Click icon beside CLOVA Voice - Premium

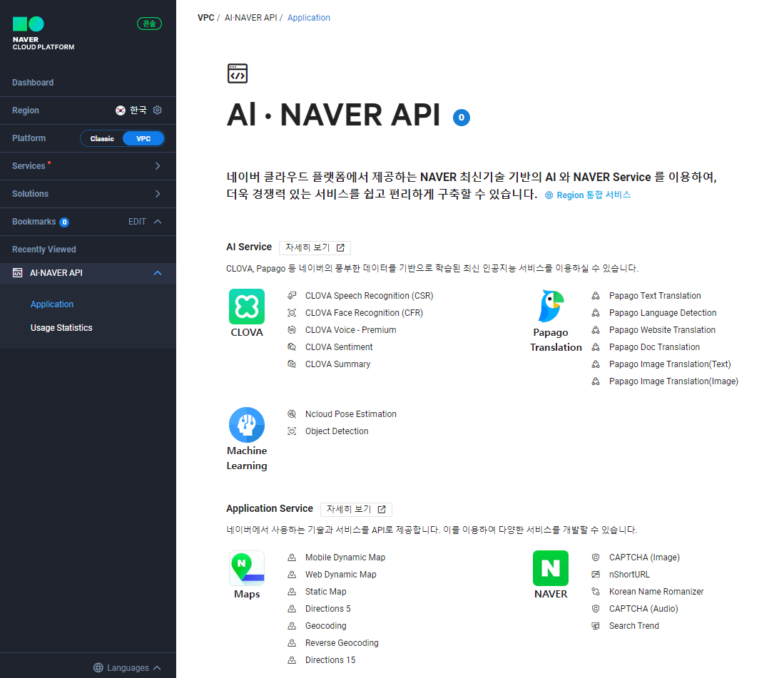coord(292,330)
